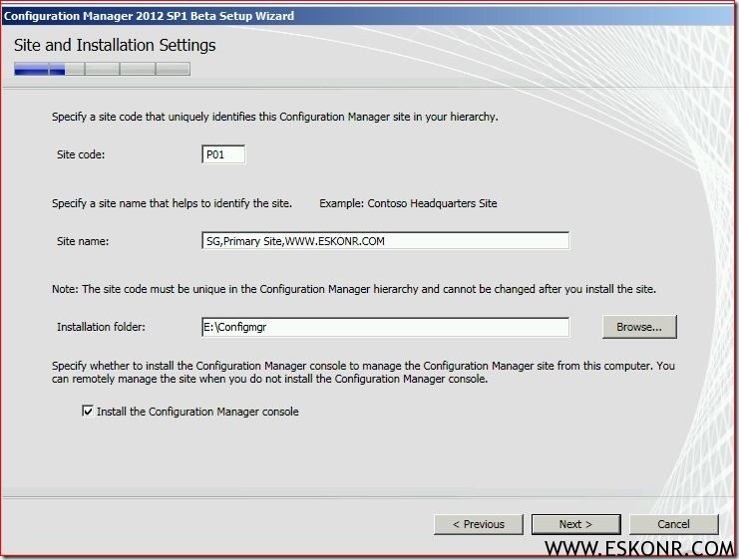The image size is (739, 560).
Task: Click the Site name text box
Action: (385, 241)
